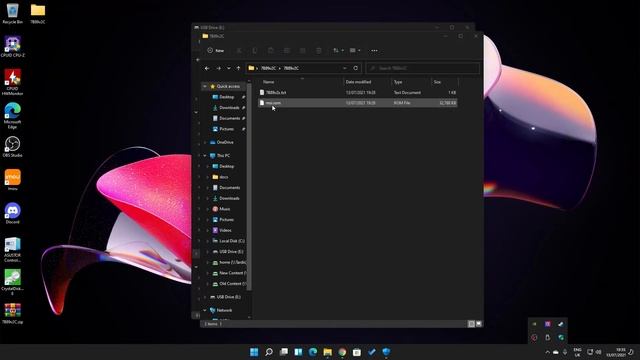640x360 pixels.
Task: Click the Share icon in Explorer toolbar
Action: [x=302, y=51]
